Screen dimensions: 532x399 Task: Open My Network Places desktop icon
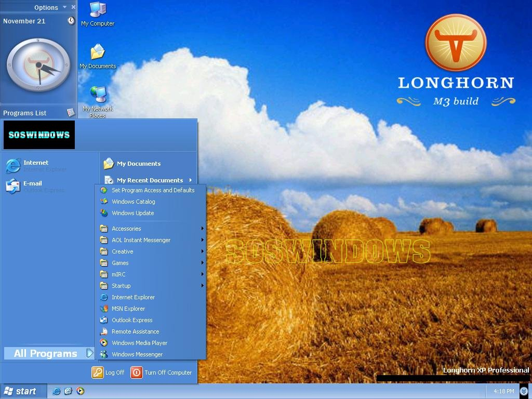click(98, 101)
